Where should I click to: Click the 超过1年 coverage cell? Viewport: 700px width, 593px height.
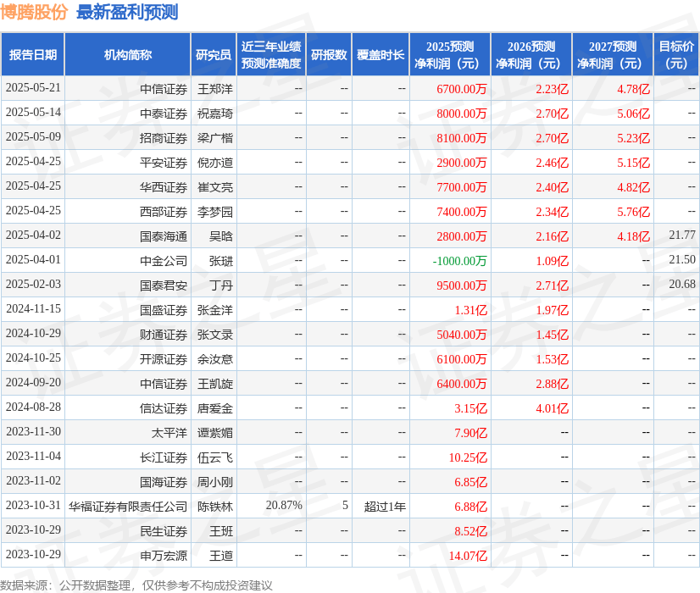pyautogui.click(x=385, y=507)
